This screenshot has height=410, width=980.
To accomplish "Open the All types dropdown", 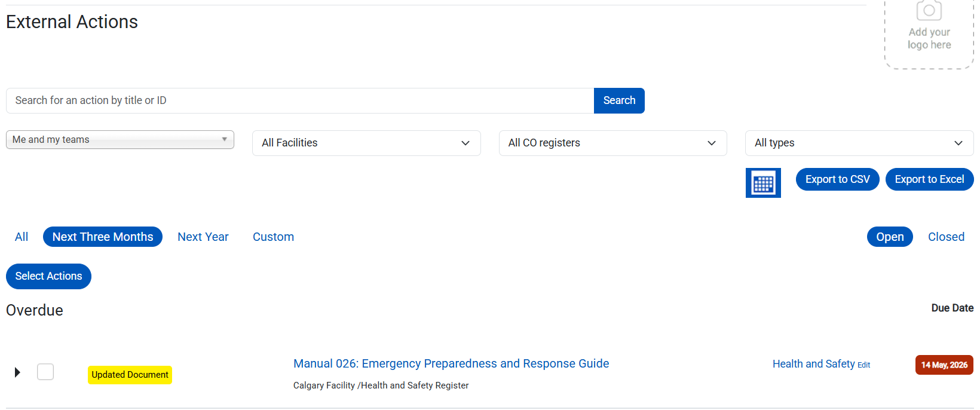I will [859, 143].
